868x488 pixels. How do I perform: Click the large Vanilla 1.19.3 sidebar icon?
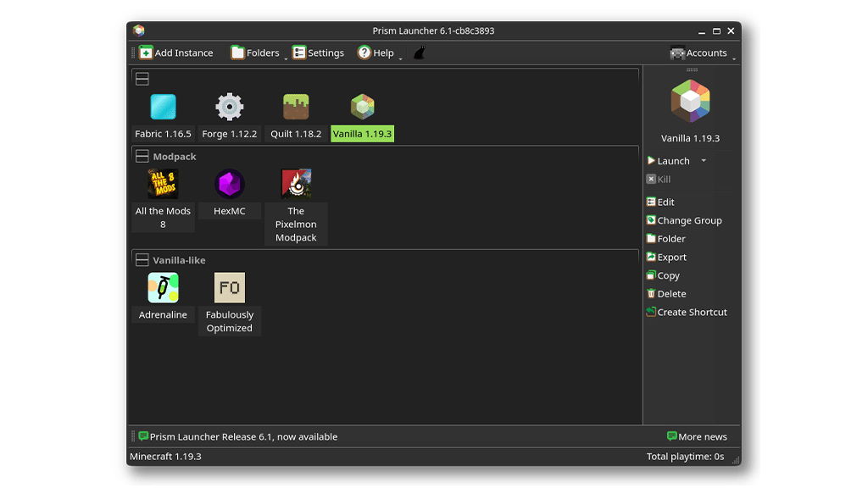pos(690,102)
